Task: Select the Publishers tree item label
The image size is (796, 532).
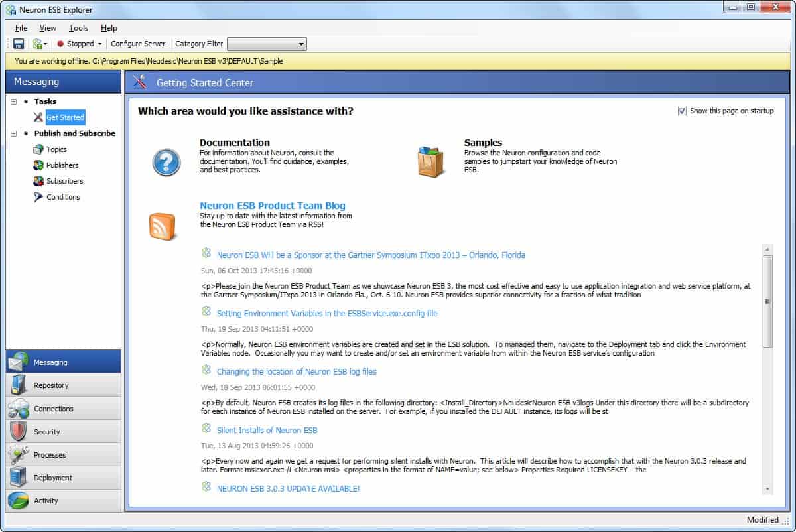Action: click(62, 165)
